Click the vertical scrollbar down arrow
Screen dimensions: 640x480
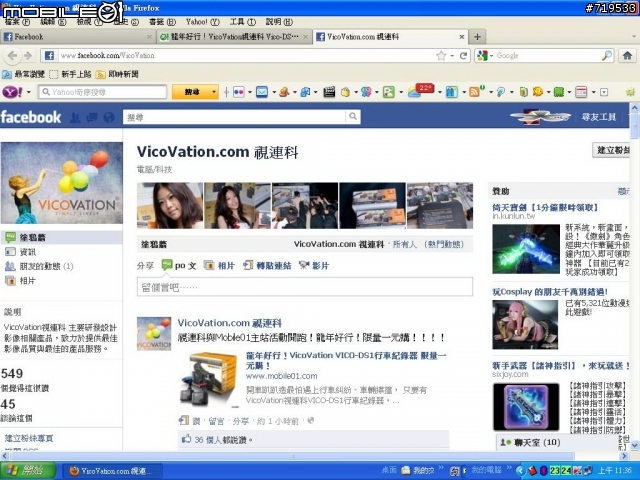click(634, 446)
